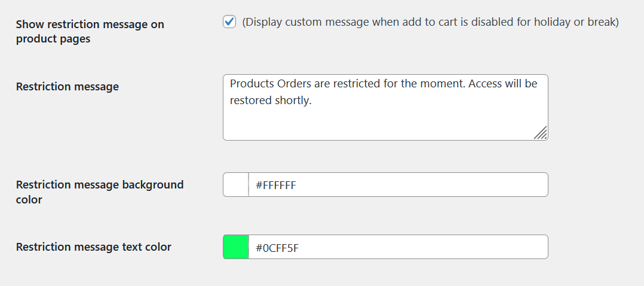The height and width of the screenshot is (286, 644).
Task: Click the word "Orders" in the message box
Action: click(x=293, y=84)
